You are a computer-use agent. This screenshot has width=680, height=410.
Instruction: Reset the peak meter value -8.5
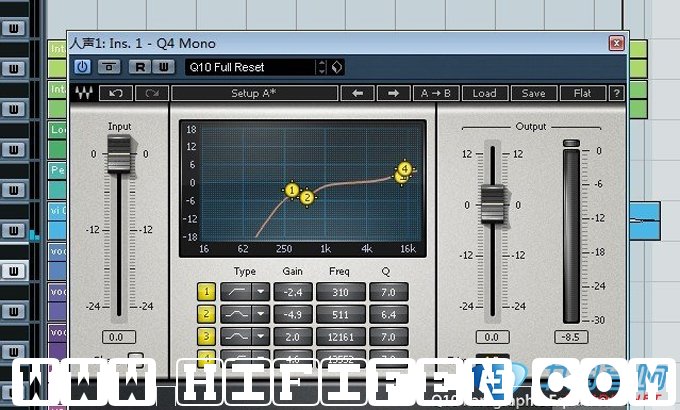point(571,337)
